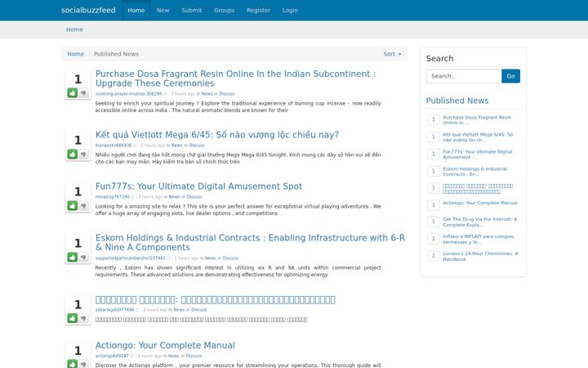Click the Home link in grey subheader
The height and width of the screenshot is (368, 588).
pyautogui.click(x=74, y=29)
